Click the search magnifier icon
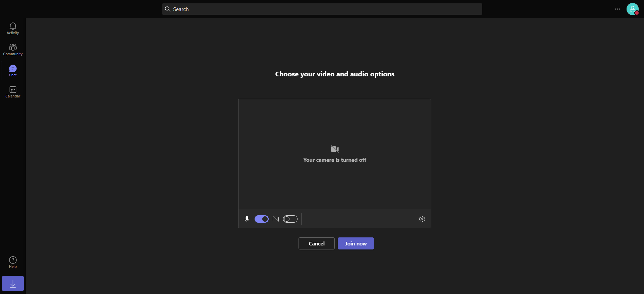The height and width of the screenshot is (294, 644). click(168, 9)
